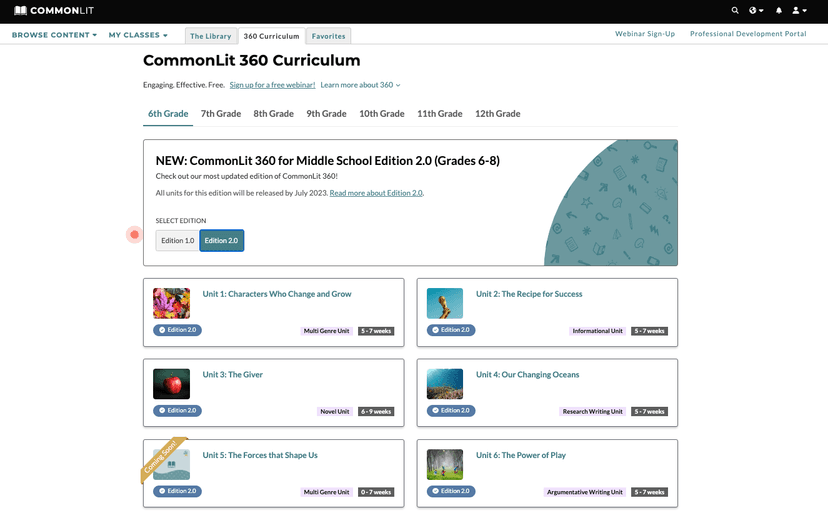The image size is (828, 523).
Task: Click the CommonLit logo
Action: tap(53, 11)
